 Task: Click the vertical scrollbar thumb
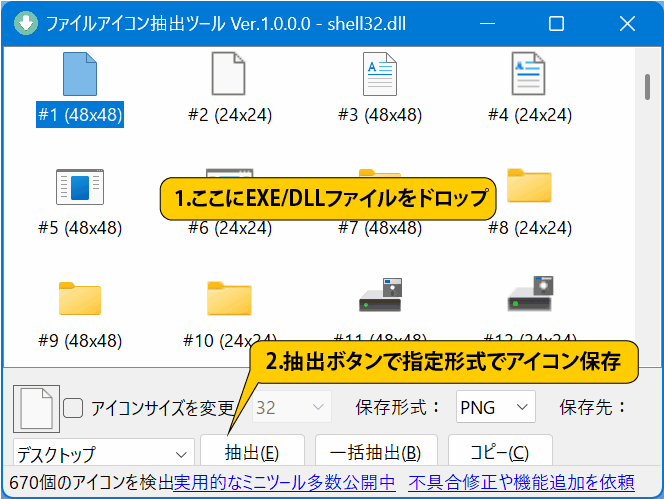[x=647, y=87]
